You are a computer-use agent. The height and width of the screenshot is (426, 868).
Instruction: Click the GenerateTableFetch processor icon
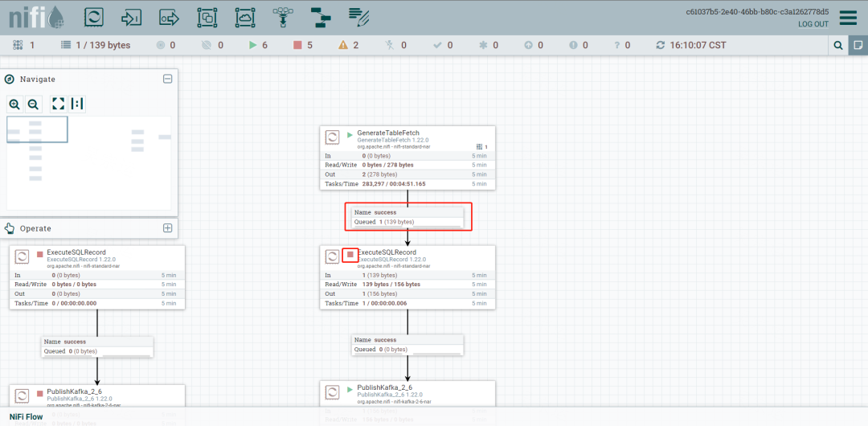(x=332, y=137)
